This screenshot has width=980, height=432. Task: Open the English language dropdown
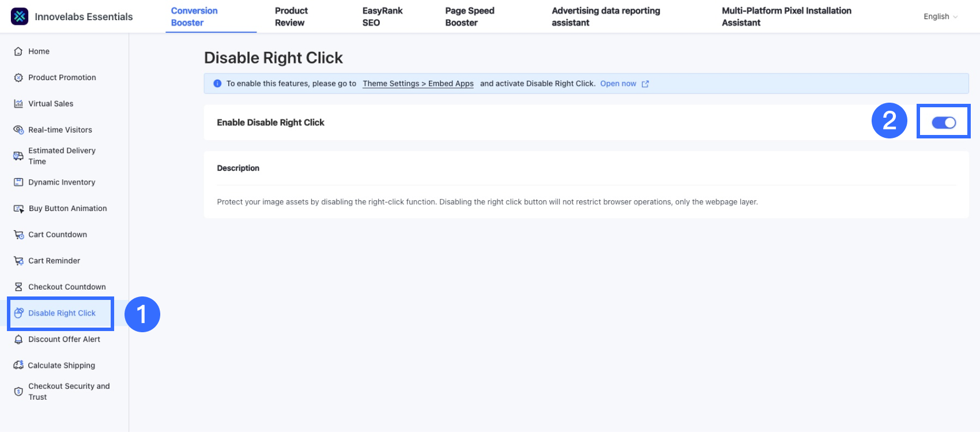(x=940, y=17)
